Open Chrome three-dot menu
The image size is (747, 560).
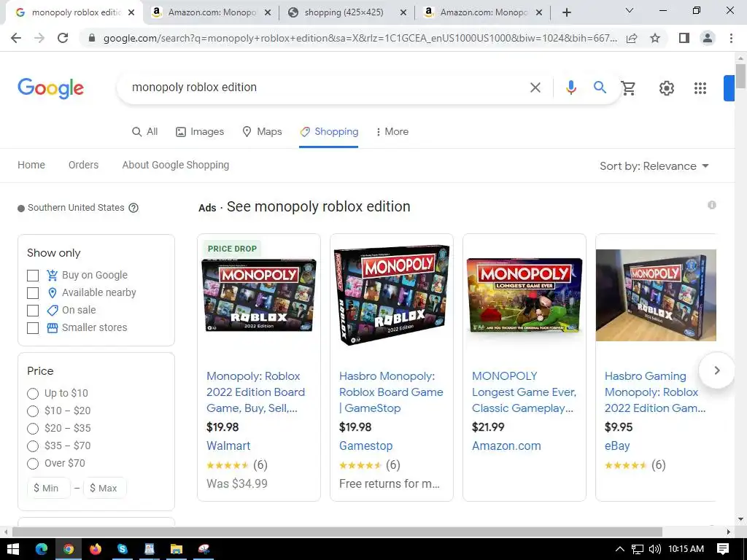731,38
